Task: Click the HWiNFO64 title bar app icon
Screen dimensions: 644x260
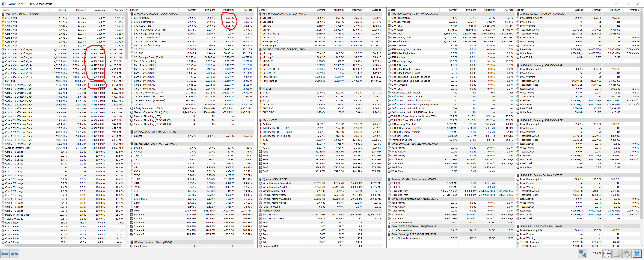Action: click(x=4, y=4)
